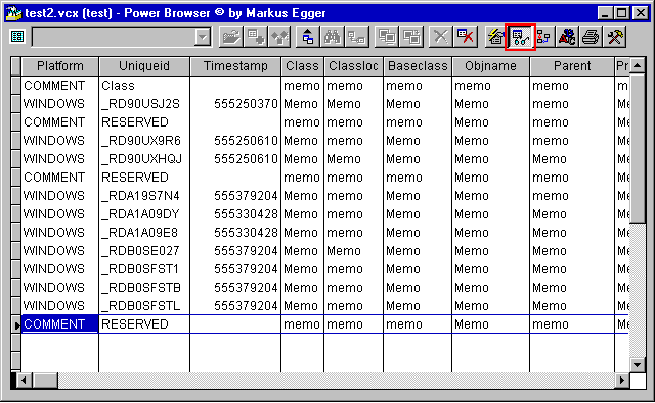Click the Timestamp column header
Image resolution: width=655 pixels, height=403 pixels.
(x=236, y=66)
